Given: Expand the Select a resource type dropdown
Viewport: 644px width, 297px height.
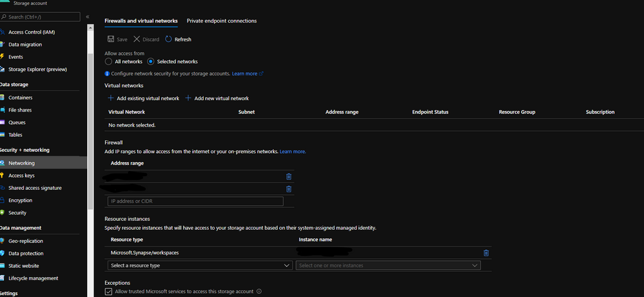Looking at the screenshot, I should click(200, 265).
